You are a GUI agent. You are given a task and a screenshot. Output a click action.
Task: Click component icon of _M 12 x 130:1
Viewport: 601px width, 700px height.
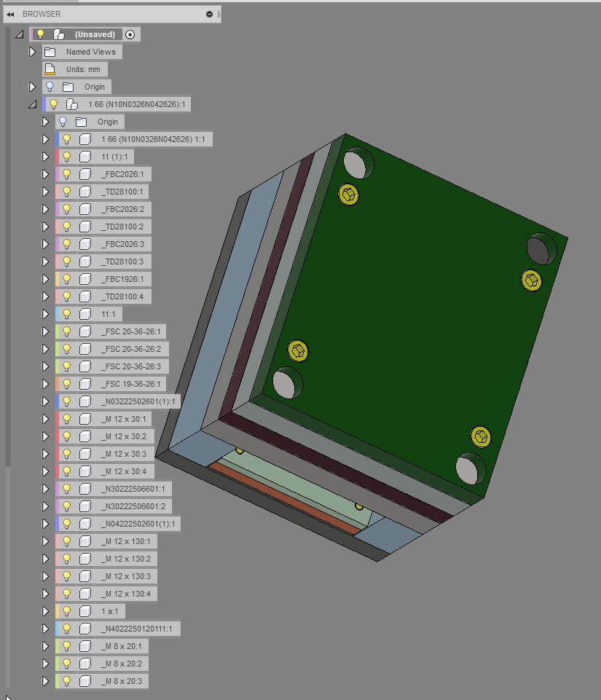(85, 541)
